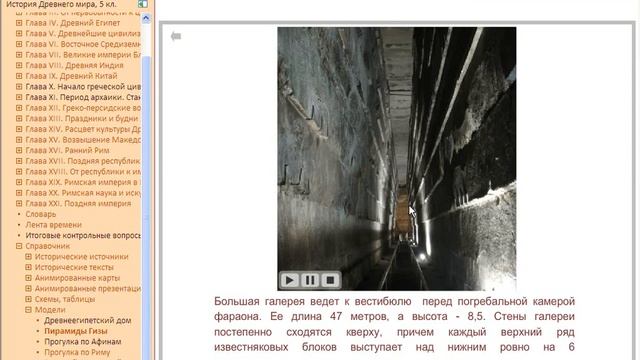Image resolution: width=640 pixels, height=360 pixels.
Task: Expand Глава XVI. Ранний Рим
Action: point(19,150)
